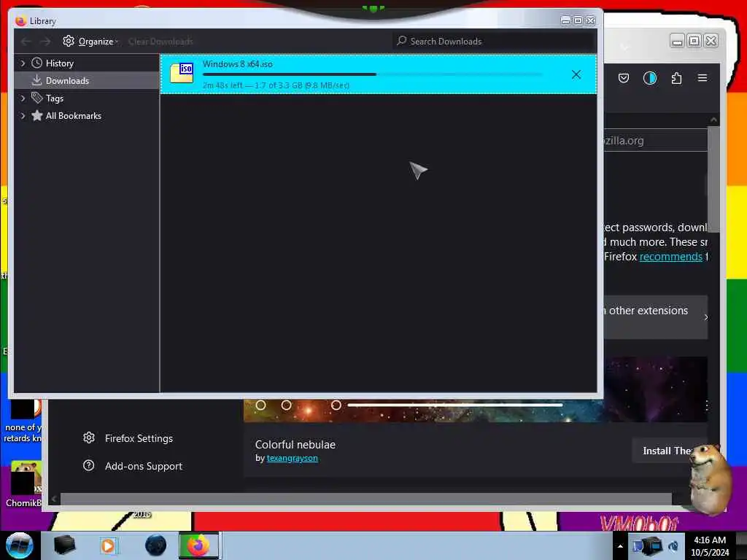Open Add-ons Support link

[144, 466]
